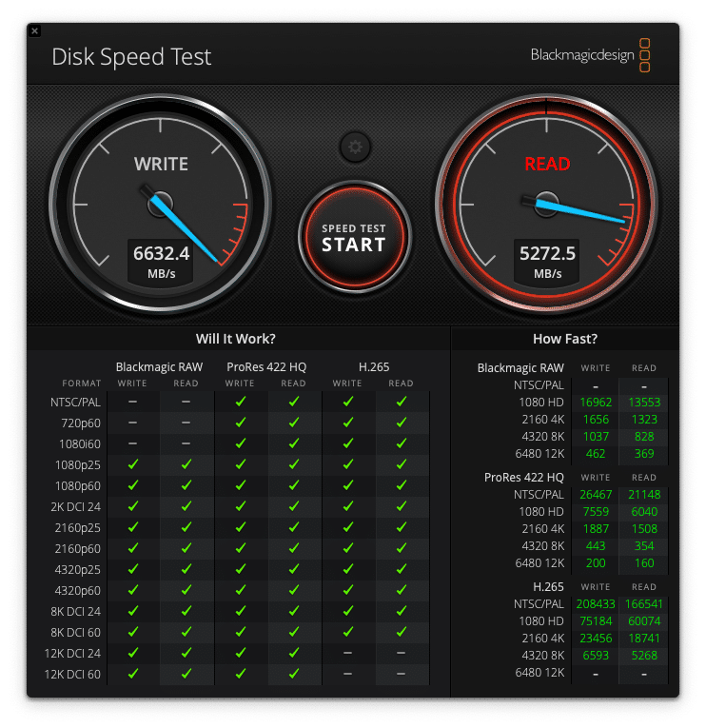Click Blackmagic RAW write checkmark for 1080p25
Screen dimensions: 706x728
click(x=133, y=464)
